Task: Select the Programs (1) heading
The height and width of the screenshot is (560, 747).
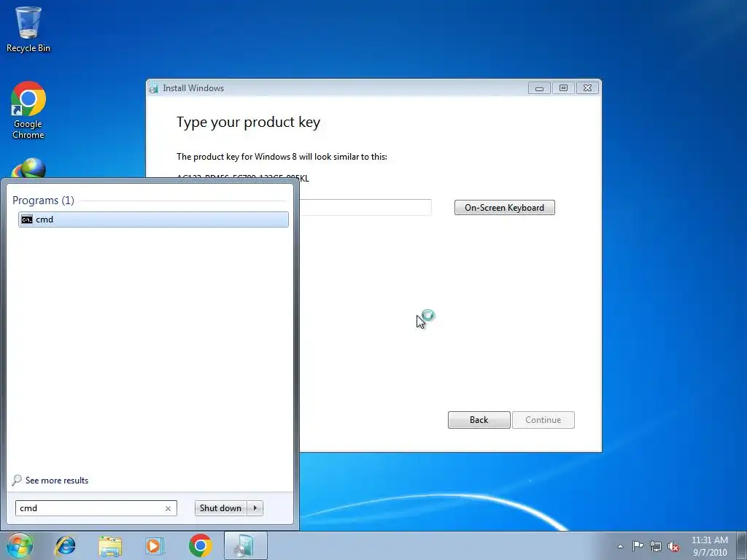Action: [43, 201]
